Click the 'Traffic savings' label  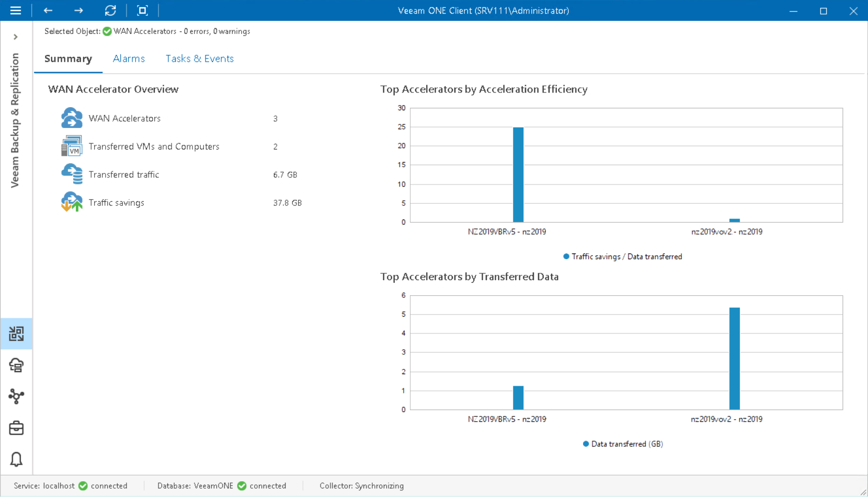click(116, 203)
